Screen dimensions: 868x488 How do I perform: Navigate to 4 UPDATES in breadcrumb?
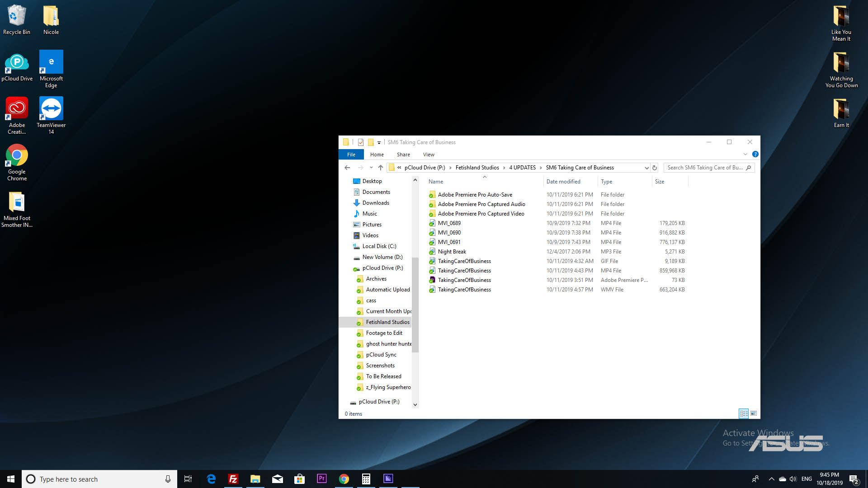(522, 168)
